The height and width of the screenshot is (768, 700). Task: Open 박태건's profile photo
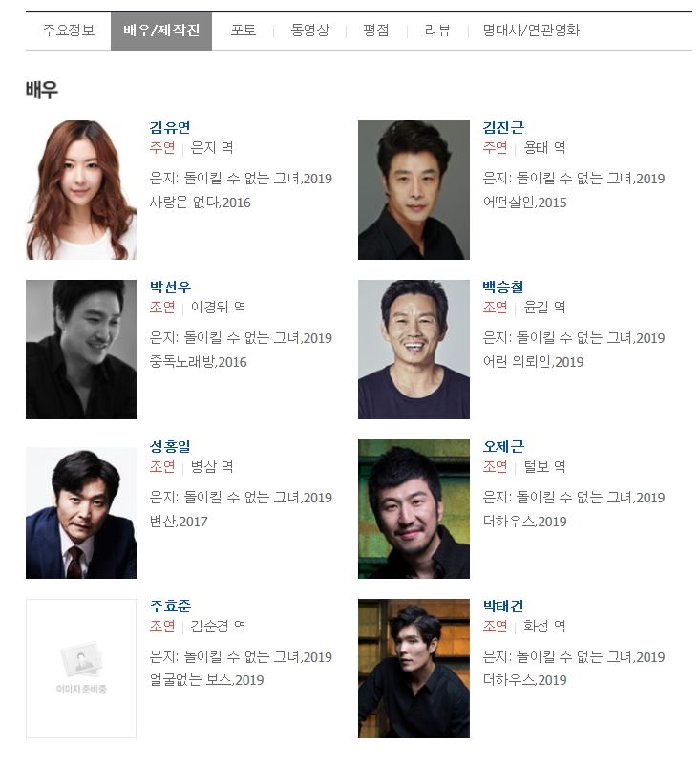pos(414,669)
